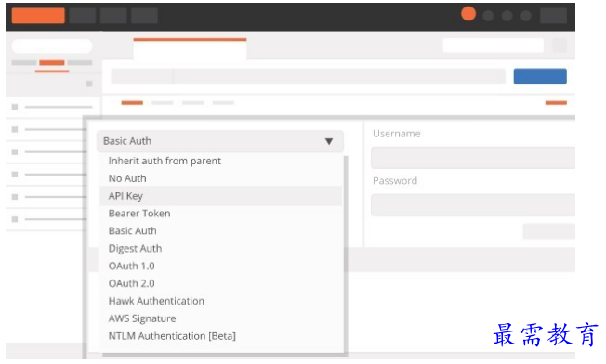Pick Bearer Token authentication type
This screenshot has height=364, width=606.
click(139, 214)
